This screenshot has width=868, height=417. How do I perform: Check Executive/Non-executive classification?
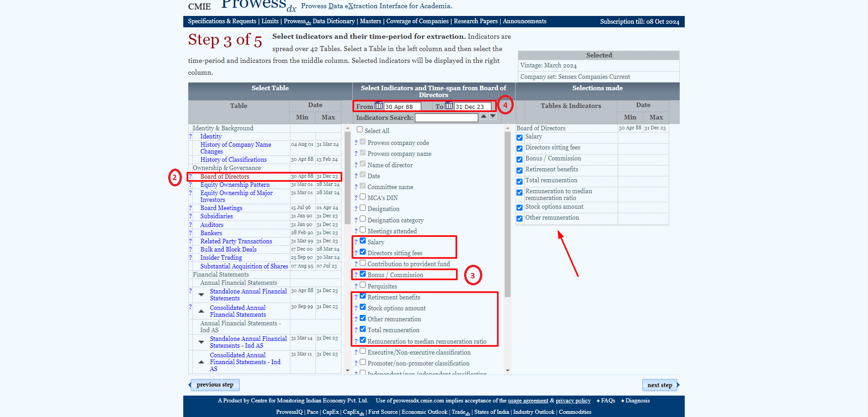click(x=363, y=351)
